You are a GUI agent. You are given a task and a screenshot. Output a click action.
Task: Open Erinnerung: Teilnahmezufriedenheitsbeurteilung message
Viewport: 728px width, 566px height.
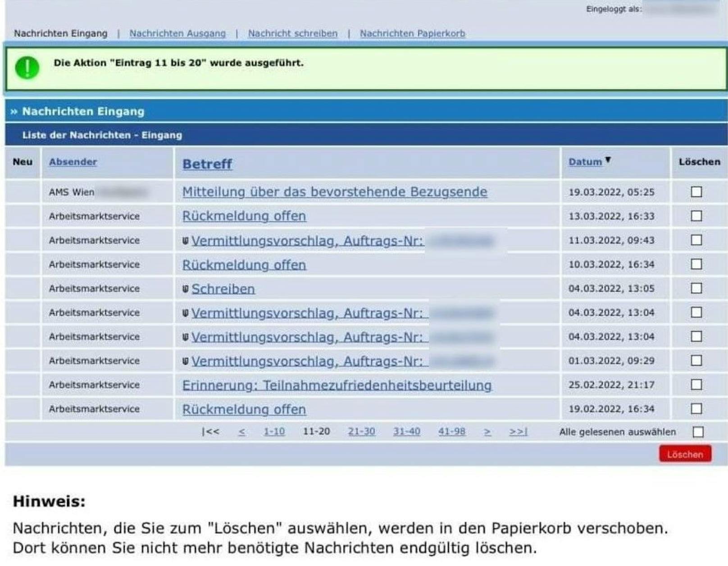pyautogui.click(x=337, y=385)
